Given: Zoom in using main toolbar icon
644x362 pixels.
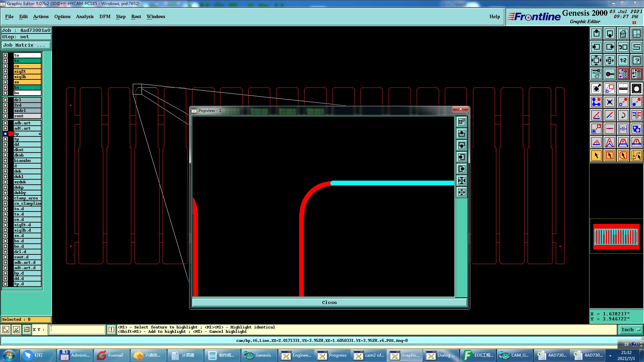Looking at the screenshot, I should tap(596, 60).
